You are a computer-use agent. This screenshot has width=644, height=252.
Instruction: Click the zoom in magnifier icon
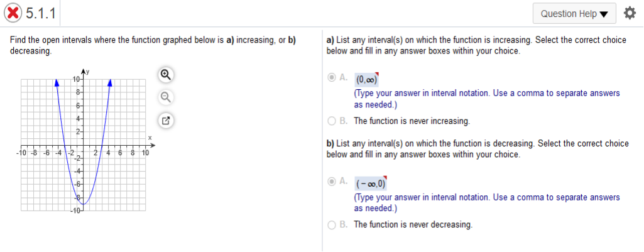165,74
